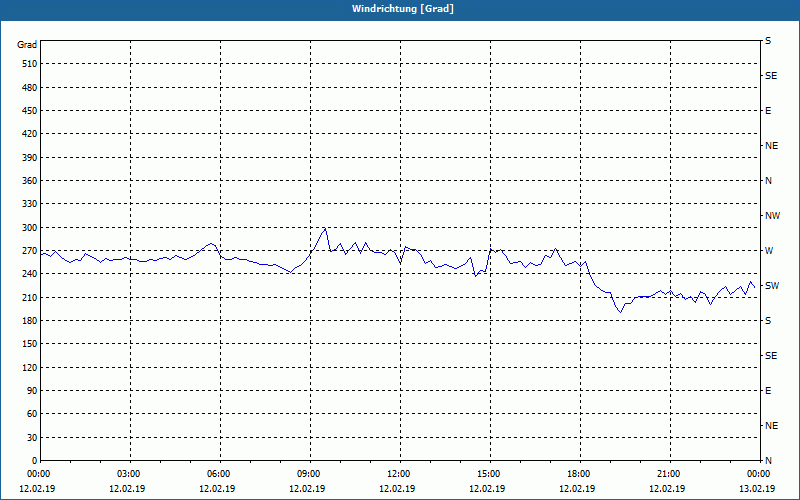This screenshot has height=500, width=800.
Task: Click the 150 y-axis label
Action: click(x=30, y=343)
